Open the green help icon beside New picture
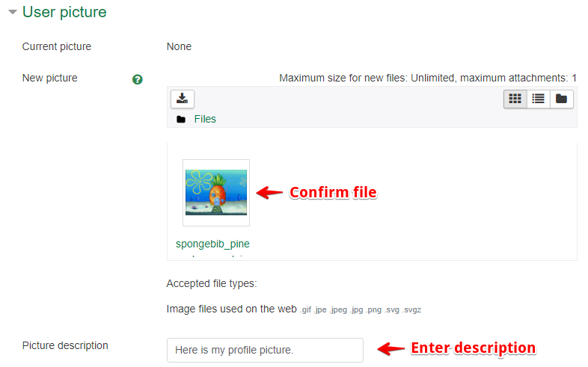Screen dimensions: 588x367 [x=137, y=79]
